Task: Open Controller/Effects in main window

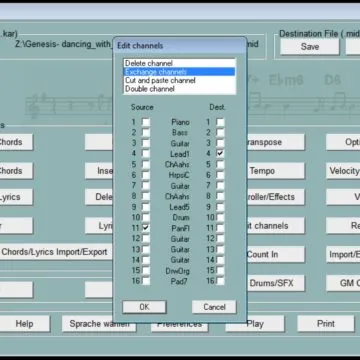Action: coord(275,197)
